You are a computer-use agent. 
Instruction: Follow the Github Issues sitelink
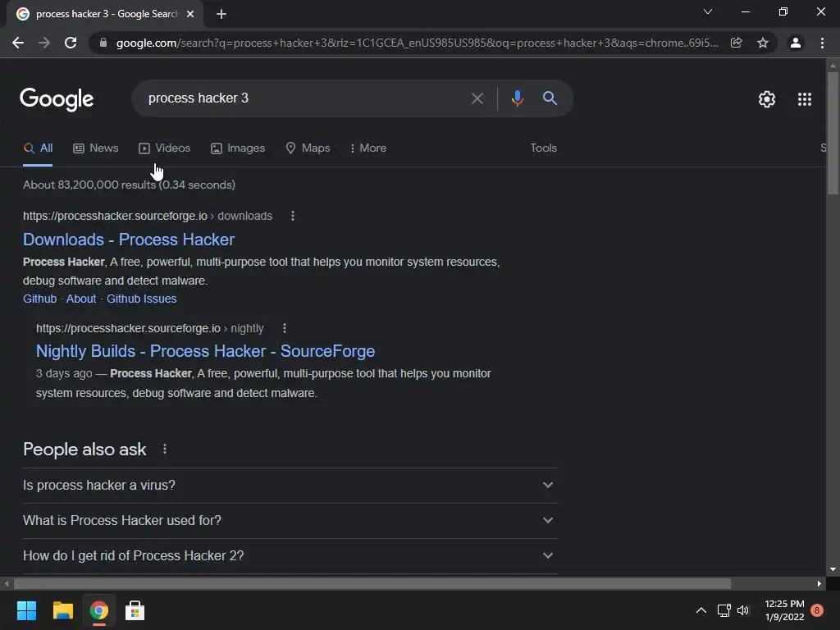[141, 299]
